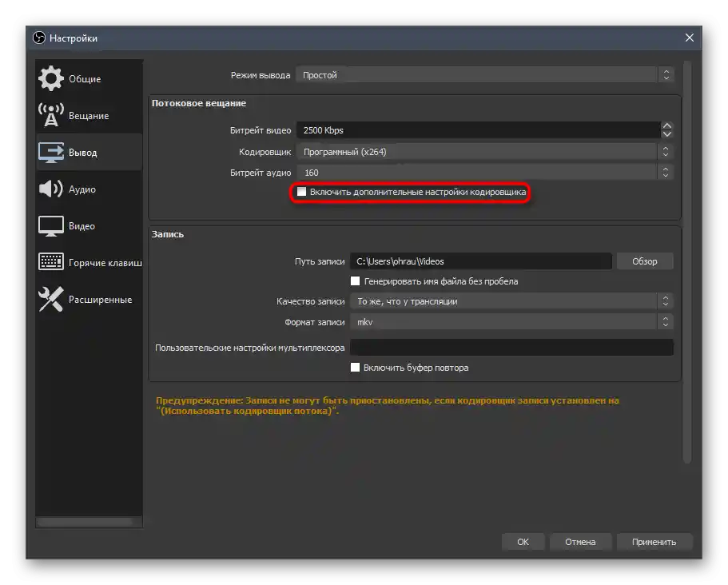Open Формат записи mkv dropdown

coord(511,322)
